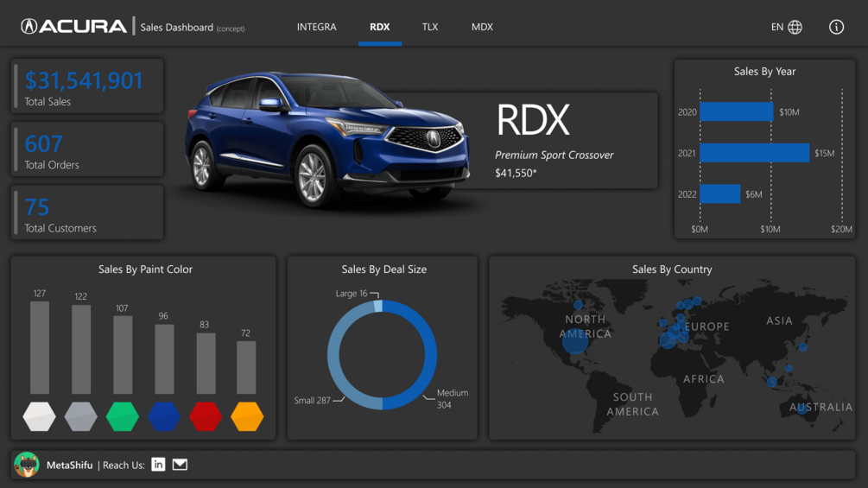Click the paint color bar labeled 127

40,347
